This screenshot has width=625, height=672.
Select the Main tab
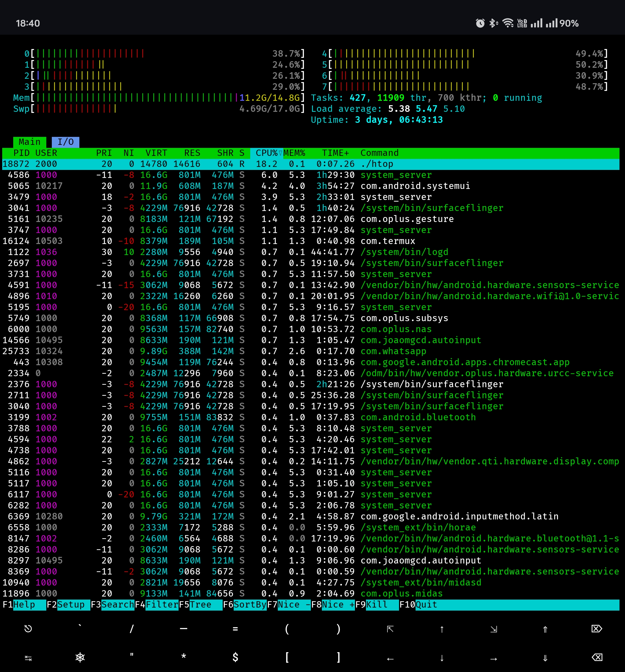click(29, 142)
